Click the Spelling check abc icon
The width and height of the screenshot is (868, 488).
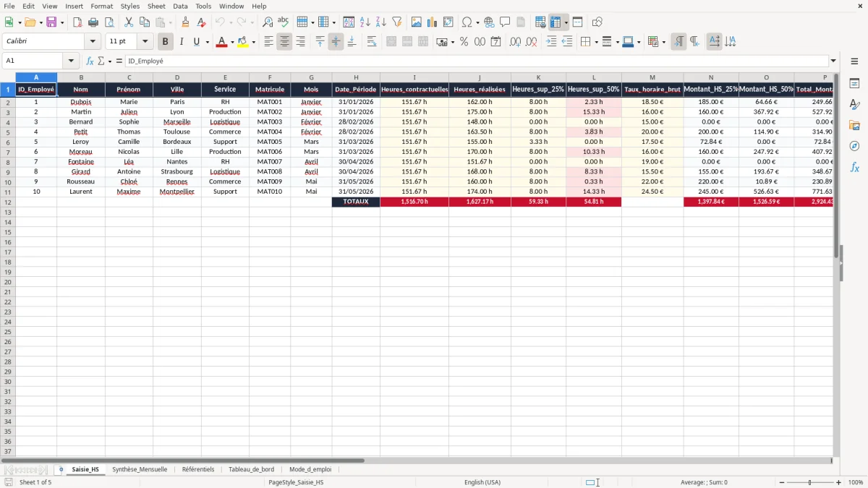(x=284, y=22)
